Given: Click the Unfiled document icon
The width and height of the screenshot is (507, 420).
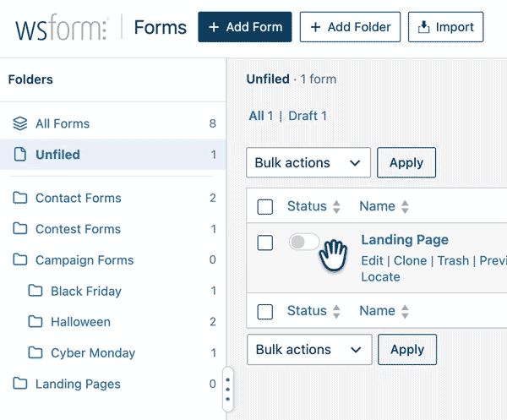Looking at the screenshot, I should point(20,155).
